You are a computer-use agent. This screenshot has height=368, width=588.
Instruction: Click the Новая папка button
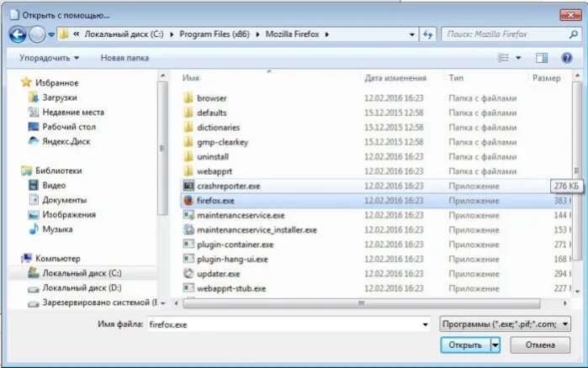click(124, 58)
